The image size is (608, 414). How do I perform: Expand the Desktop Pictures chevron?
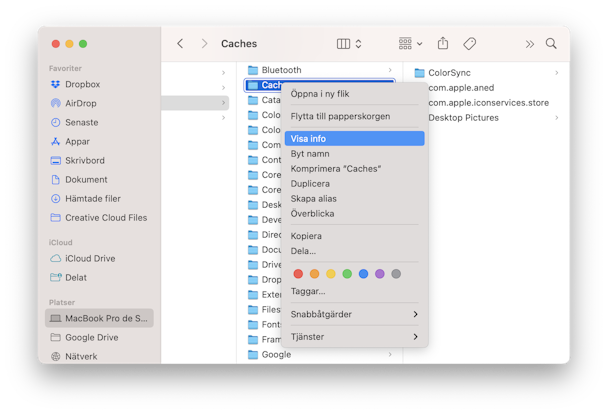[x=557, y=117]
